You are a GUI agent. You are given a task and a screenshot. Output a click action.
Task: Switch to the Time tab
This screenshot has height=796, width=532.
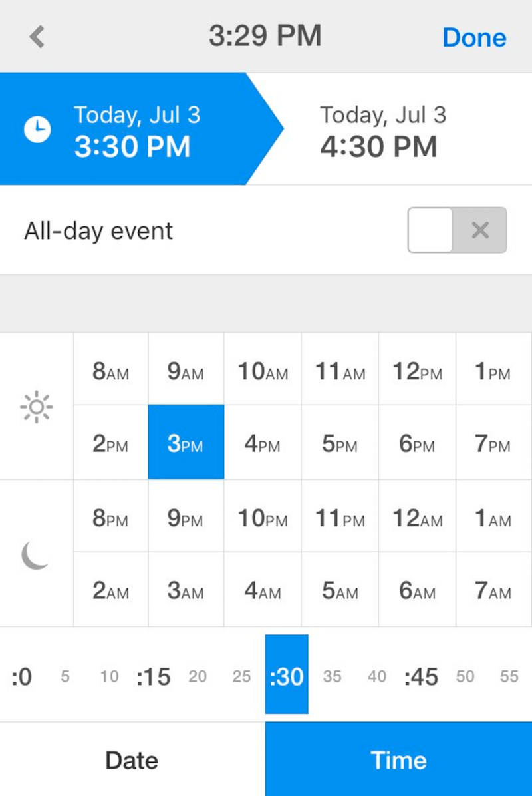coord(398,759)
